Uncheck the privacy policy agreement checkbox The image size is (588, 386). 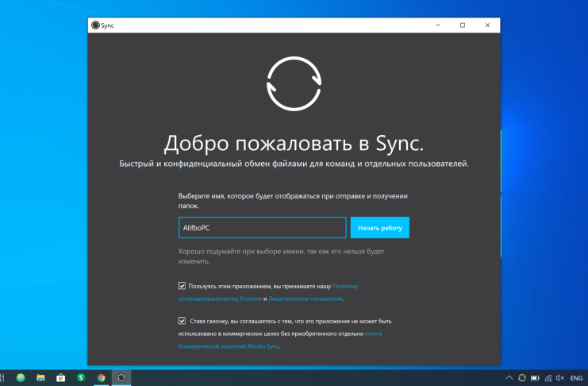tap(182, 286)
